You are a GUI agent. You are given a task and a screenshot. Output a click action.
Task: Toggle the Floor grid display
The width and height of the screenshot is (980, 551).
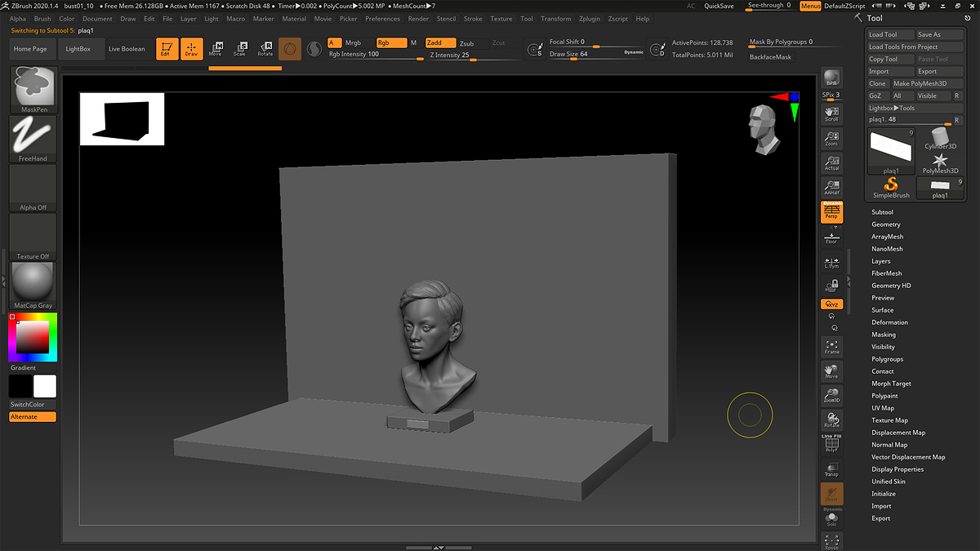831,238
